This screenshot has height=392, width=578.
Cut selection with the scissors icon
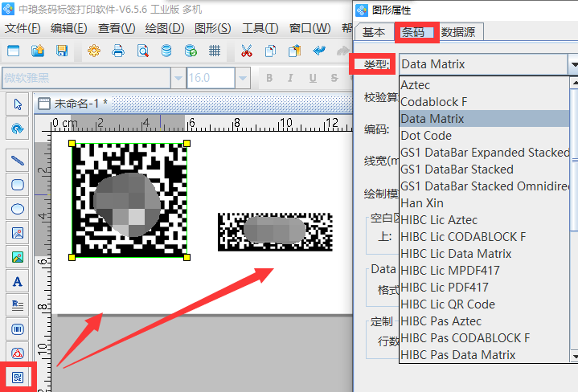(x=247, y=51)
